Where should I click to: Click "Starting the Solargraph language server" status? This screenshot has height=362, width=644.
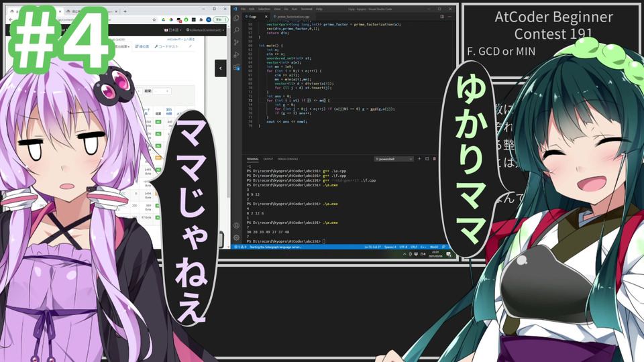(275, 247)
